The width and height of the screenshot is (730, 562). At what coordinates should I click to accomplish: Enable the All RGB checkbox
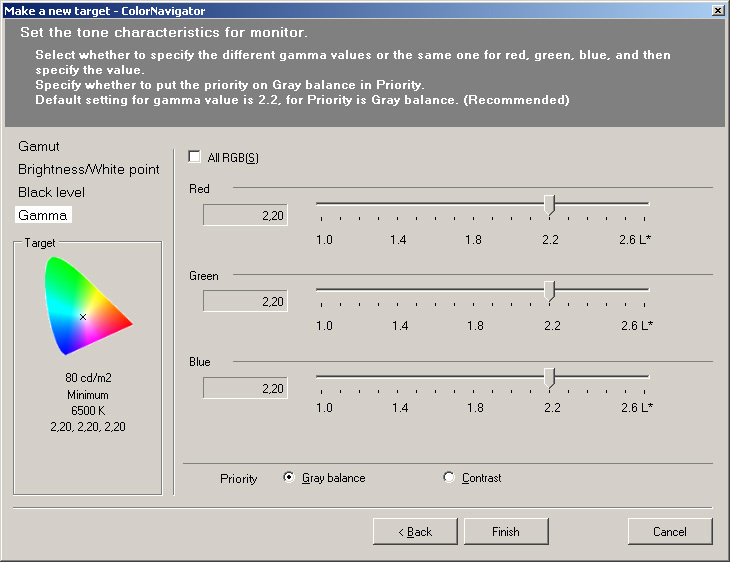point(195,156)
